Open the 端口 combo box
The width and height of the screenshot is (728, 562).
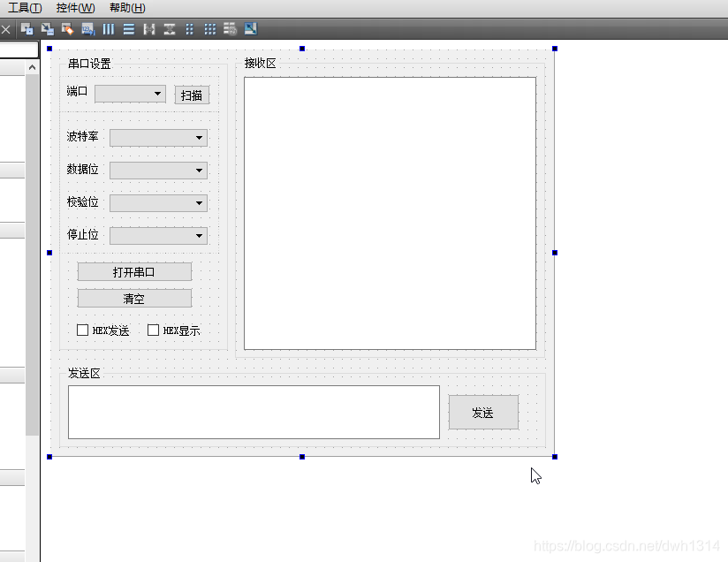click(130, 94)
